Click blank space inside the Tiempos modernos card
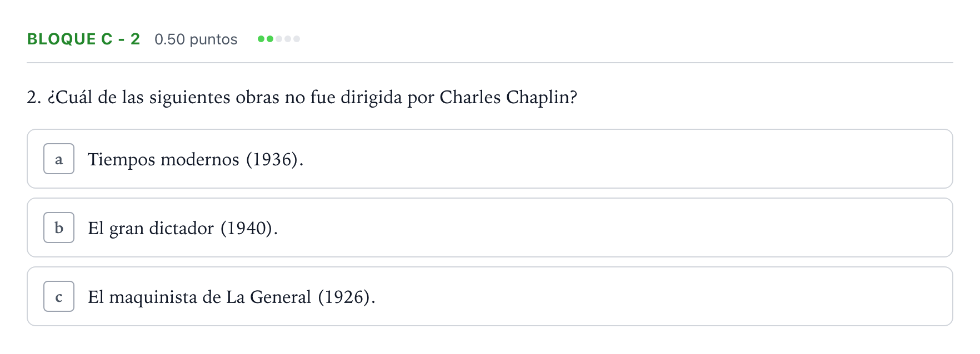Image resolution: width=980 pixels, height=354 pixels. [x=611, y=159]
